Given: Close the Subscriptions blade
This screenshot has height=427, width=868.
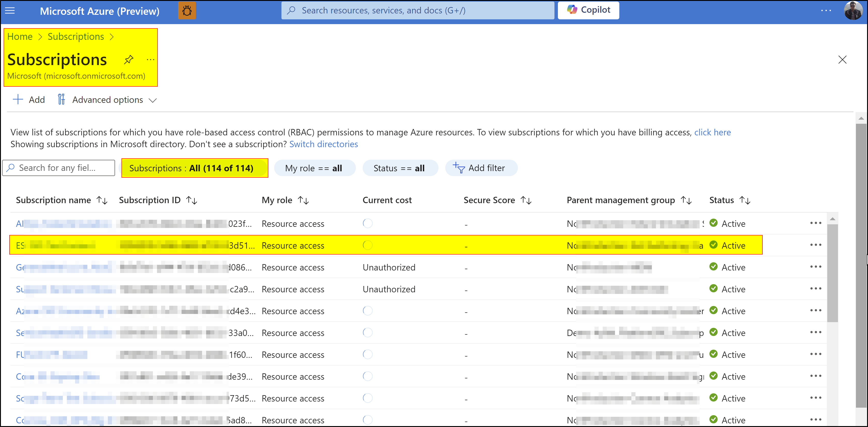Looking at the screenshot, I should click(842, 60).
